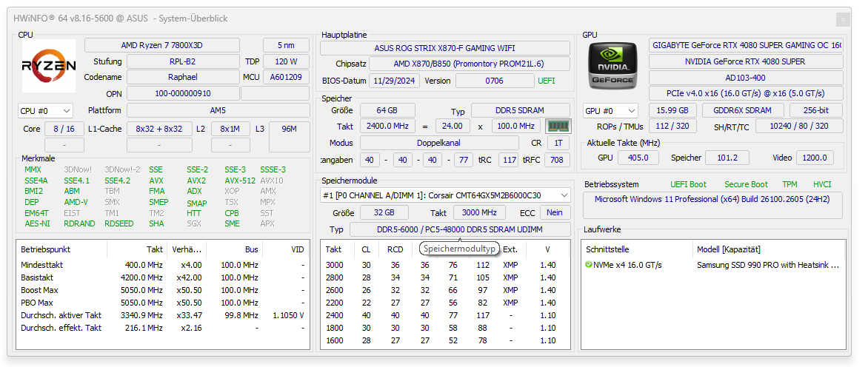
Task: Click the 64 GB memory size field
Action: click(387, 110)
